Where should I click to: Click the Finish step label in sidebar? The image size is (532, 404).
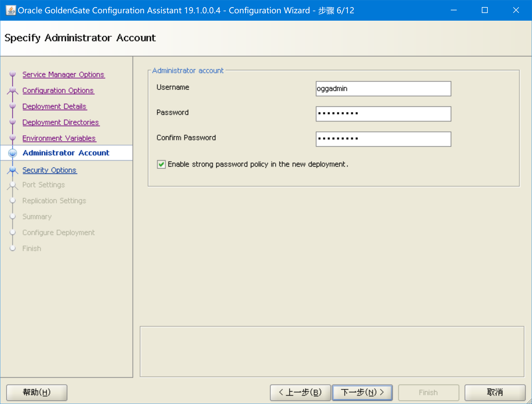pos(32,248)
